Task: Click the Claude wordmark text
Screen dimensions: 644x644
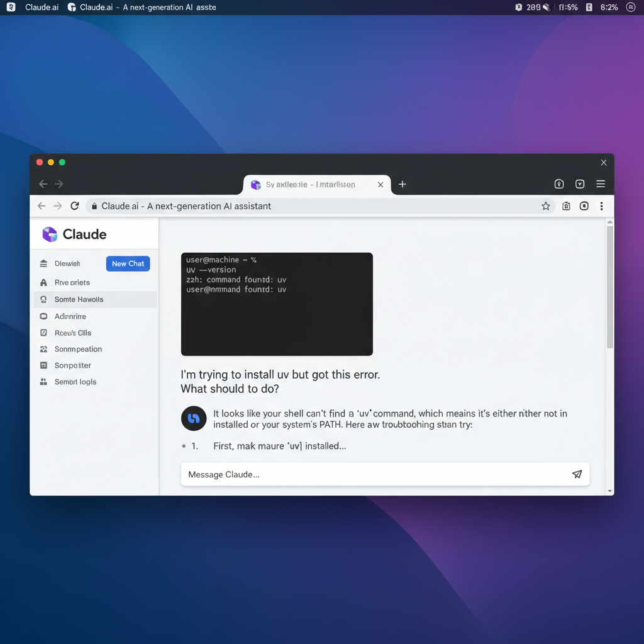Action: click(85, 234)
